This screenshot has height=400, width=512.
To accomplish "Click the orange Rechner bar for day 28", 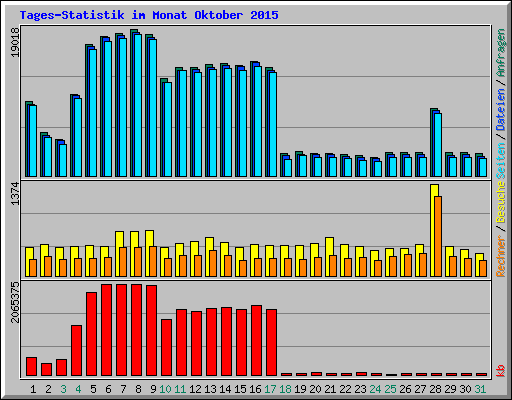I will pos(438,236).
